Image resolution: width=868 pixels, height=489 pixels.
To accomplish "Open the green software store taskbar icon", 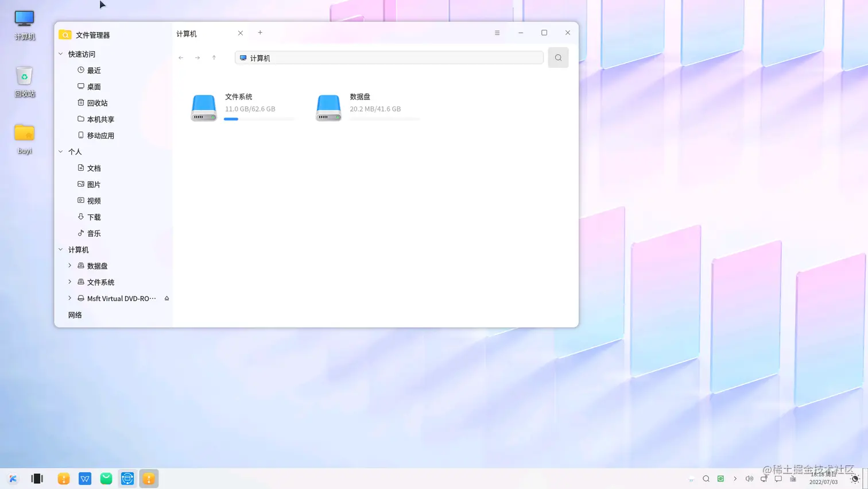I will (x=106, y=479).
